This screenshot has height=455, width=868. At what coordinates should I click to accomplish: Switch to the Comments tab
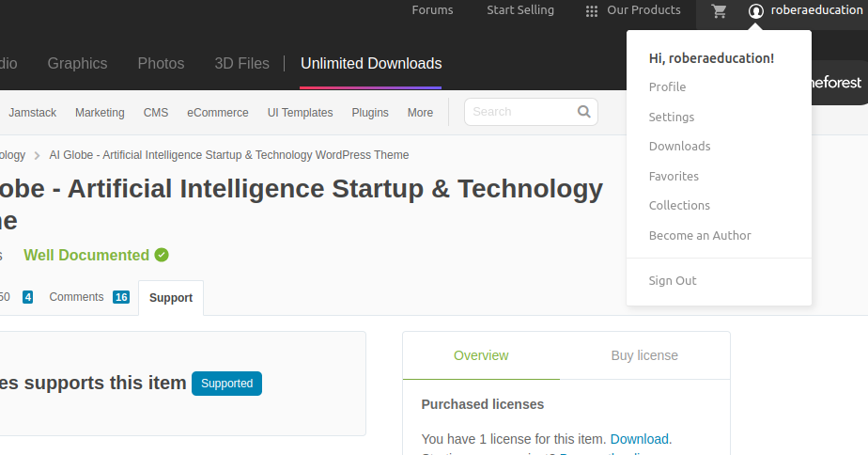click(76, 297)
